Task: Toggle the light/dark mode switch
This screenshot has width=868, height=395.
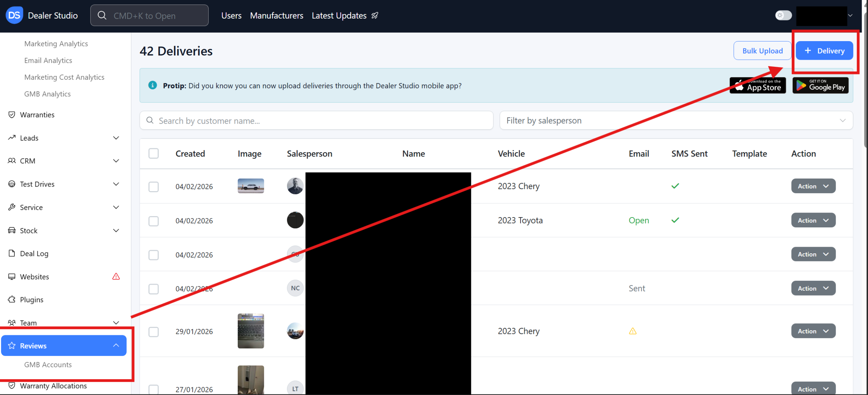Action: click(x=783, y=15)
